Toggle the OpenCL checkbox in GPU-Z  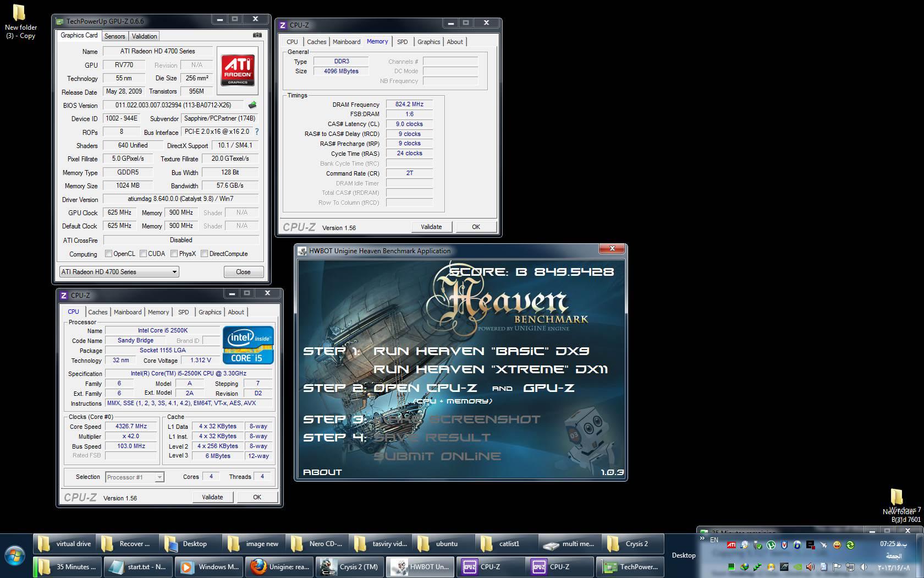(108, 254)
